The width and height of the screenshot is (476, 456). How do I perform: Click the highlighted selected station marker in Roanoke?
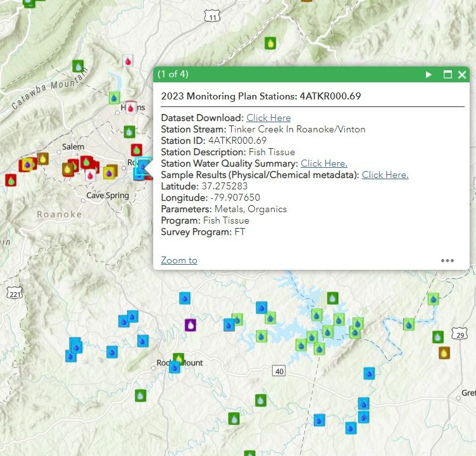[x=142, y=168]
